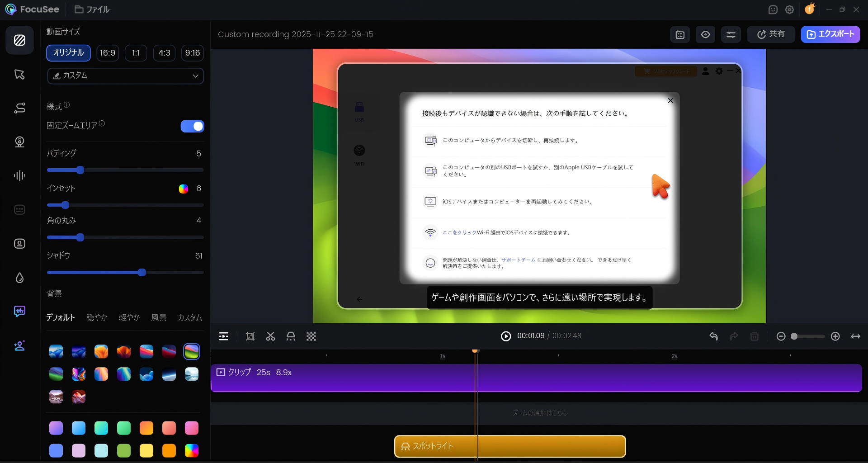Choose the 16:9 aspect ratio
This screenshot has height=463, width=868.
point(108,53)
